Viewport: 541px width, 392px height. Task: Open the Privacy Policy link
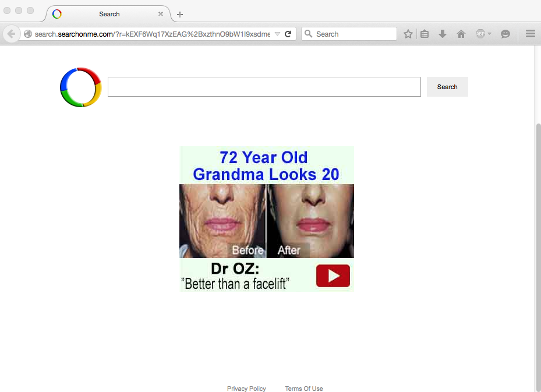coord(246,389)
